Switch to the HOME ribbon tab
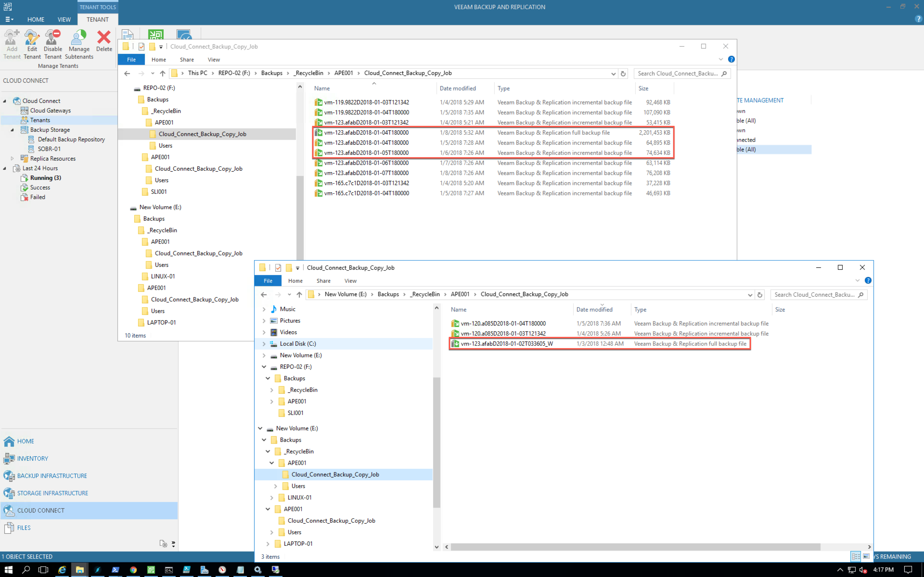924x577 pixels. 35,20
